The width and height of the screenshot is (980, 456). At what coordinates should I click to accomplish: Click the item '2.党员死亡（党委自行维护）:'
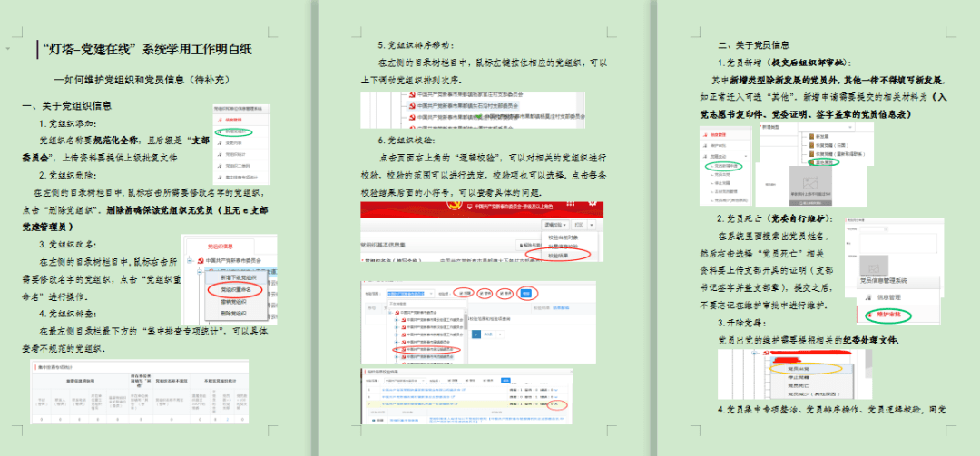click(x=777, y=218)
